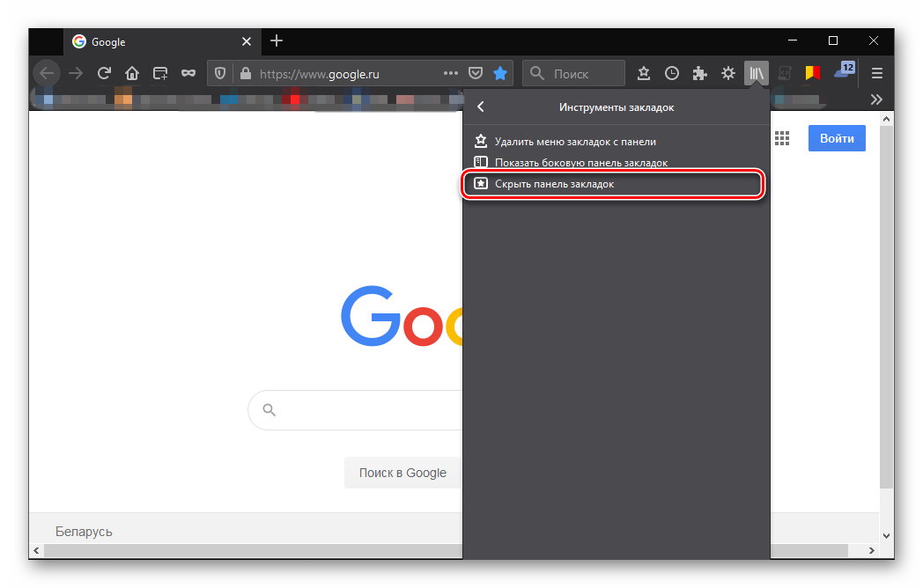Click the Google search input box
The image size is (923, 588).
point(356,409)
